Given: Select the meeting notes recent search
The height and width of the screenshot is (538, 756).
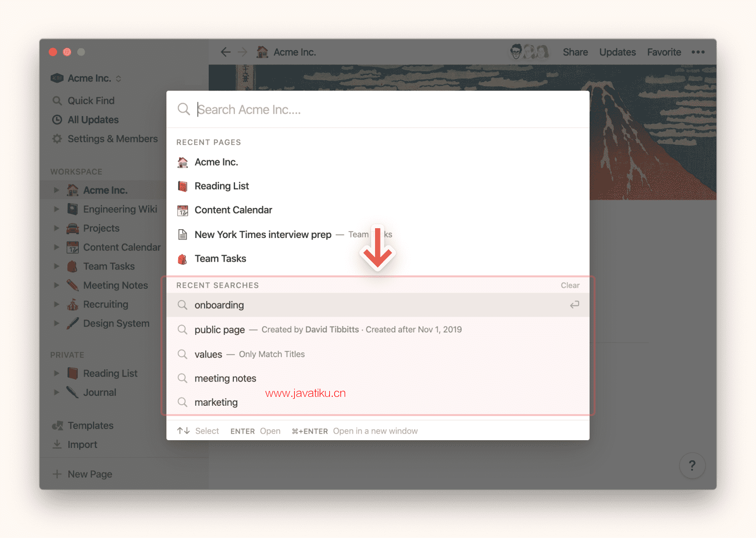Looking at the screenshot, I should [378, 378].
